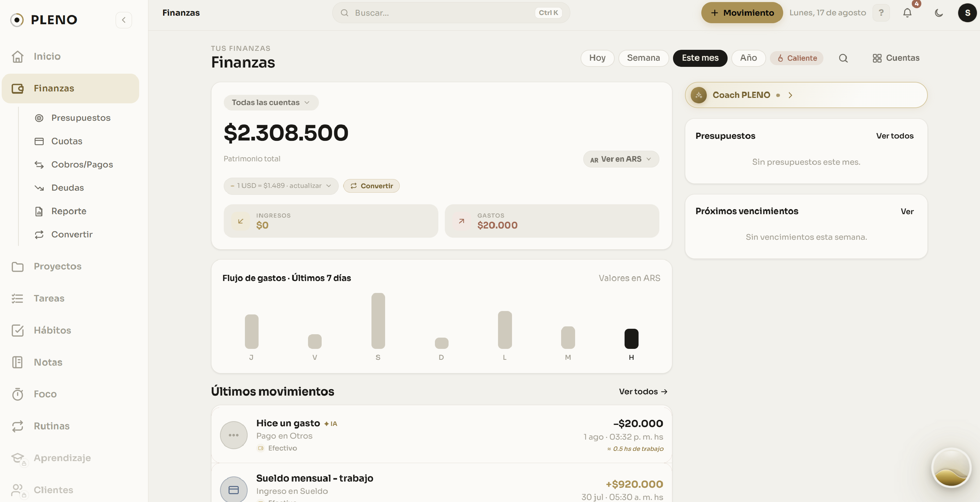
Task: Select the Este mes period filter
Action: 700,58
